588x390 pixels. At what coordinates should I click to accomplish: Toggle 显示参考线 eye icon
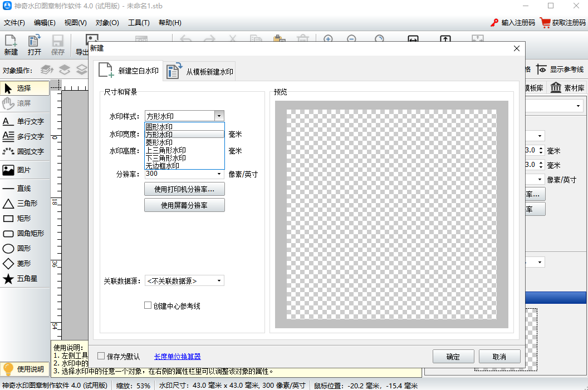[541, 70]
